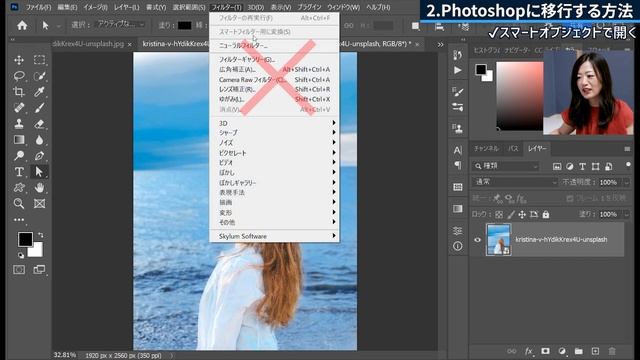Select the Clone Stamp tool
640x360 pixels.
click(x=19, y=124)
